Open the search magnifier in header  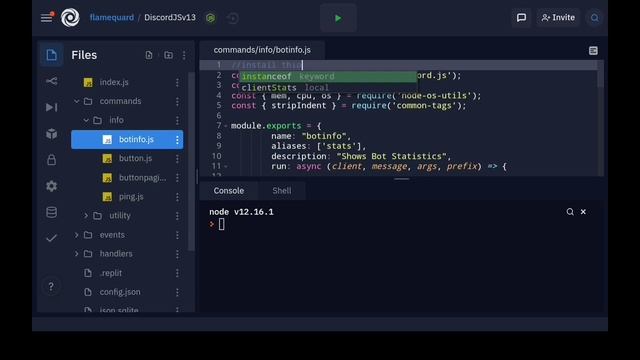(x=595, y=18)
